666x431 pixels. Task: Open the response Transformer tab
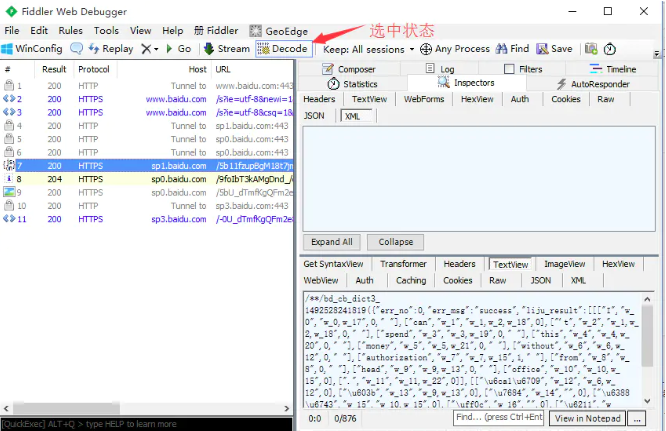[403, 264]
